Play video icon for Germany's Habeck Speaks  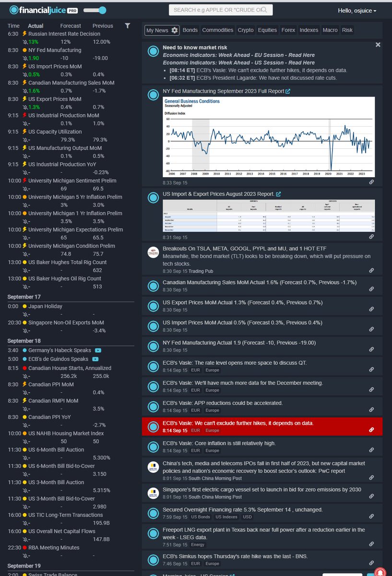click(98, 351)
